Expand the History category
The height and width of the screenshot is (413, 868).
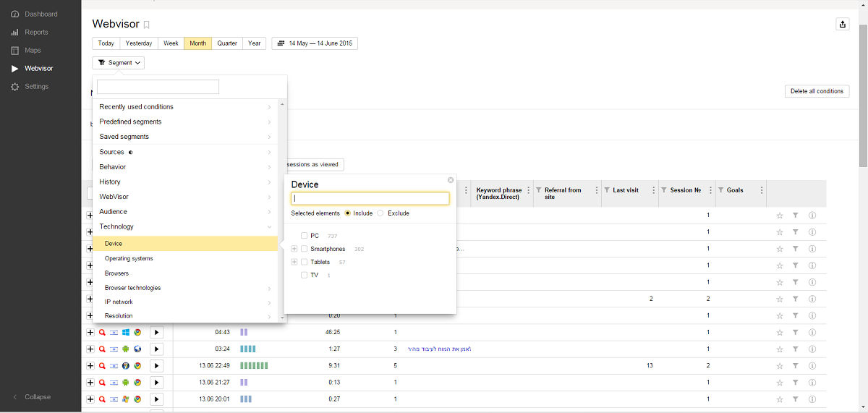pos(186,182)
